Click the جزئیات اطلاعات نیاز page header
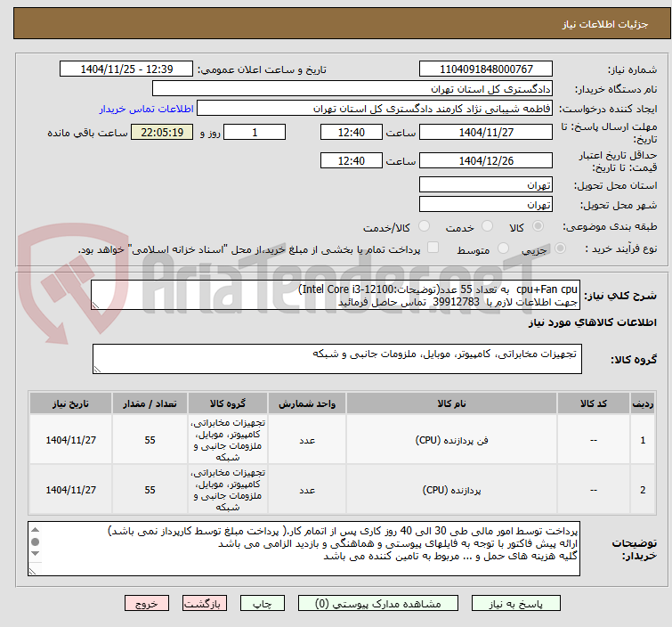 604,24
